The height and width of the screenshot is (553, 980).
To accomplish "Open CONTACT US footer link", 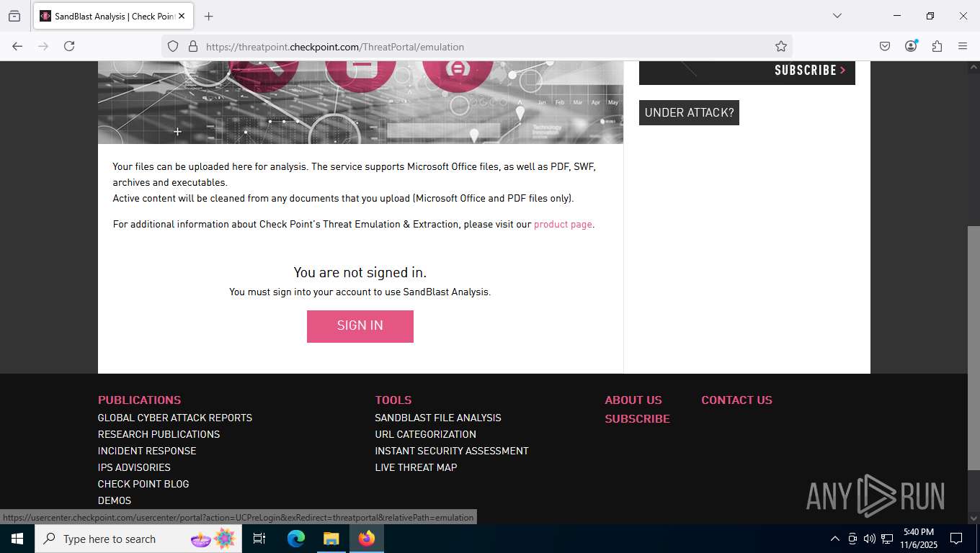I will pyautogui.click(x=736, y=400).
